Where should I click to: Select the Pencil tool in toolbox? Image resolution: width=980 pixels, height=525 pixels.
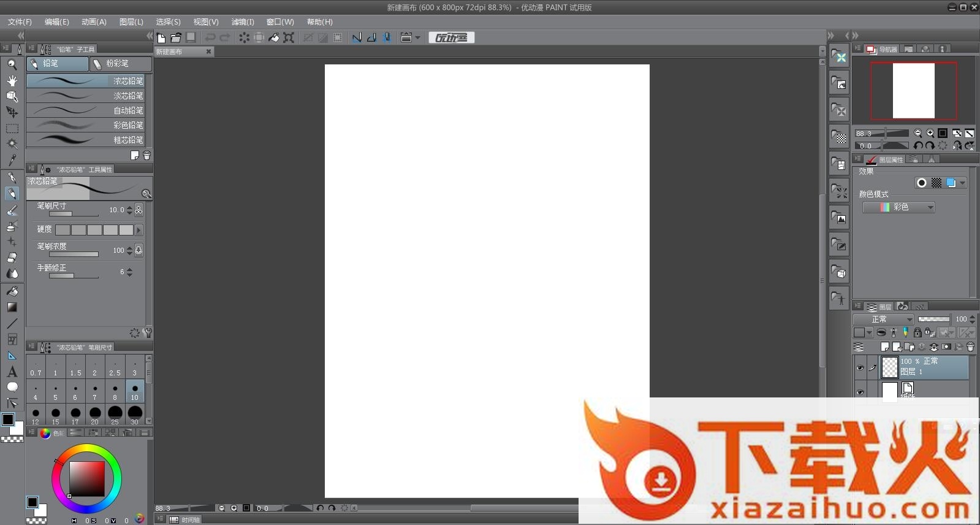pos(12,193)
